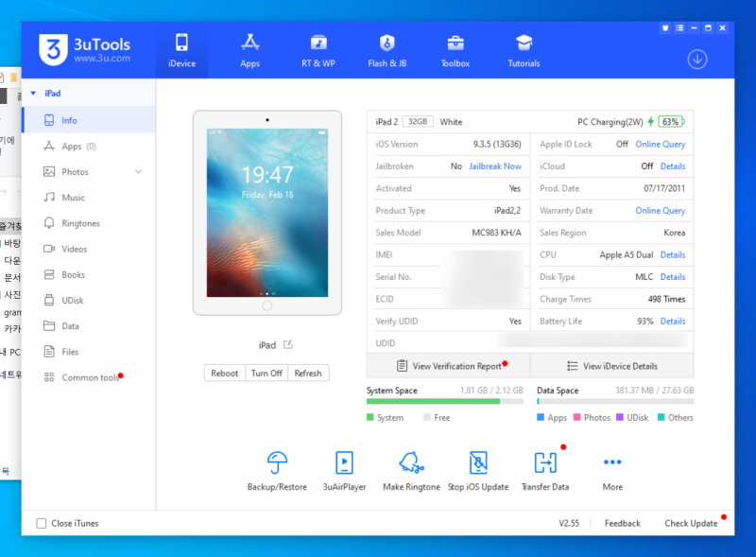
Task: Reboot the iPad using the Reboot button
Action: click(x=224, y=373)
